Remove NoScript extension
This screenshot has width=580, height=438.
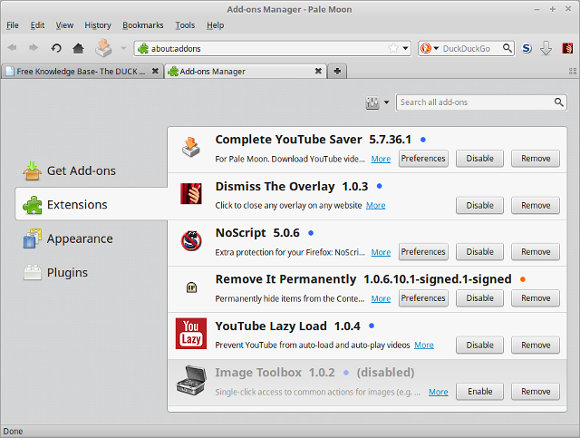click(x=536, y=252)
